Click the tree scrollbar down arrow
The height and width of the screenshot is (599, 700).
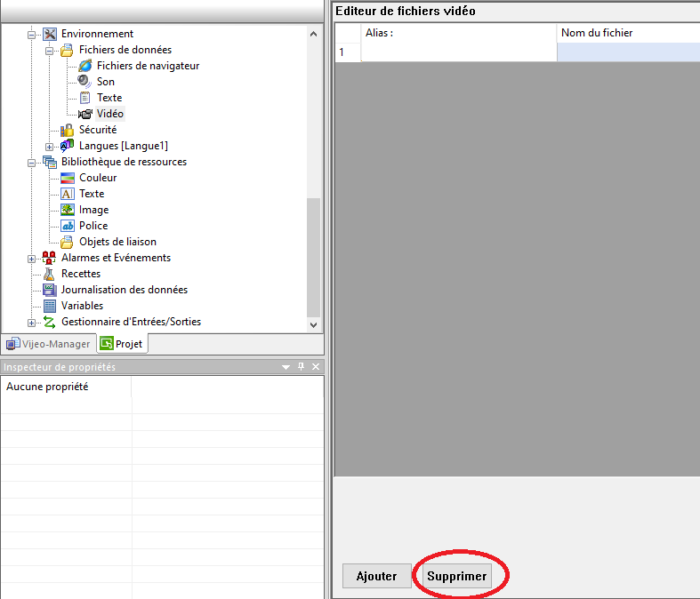[313, 325]
